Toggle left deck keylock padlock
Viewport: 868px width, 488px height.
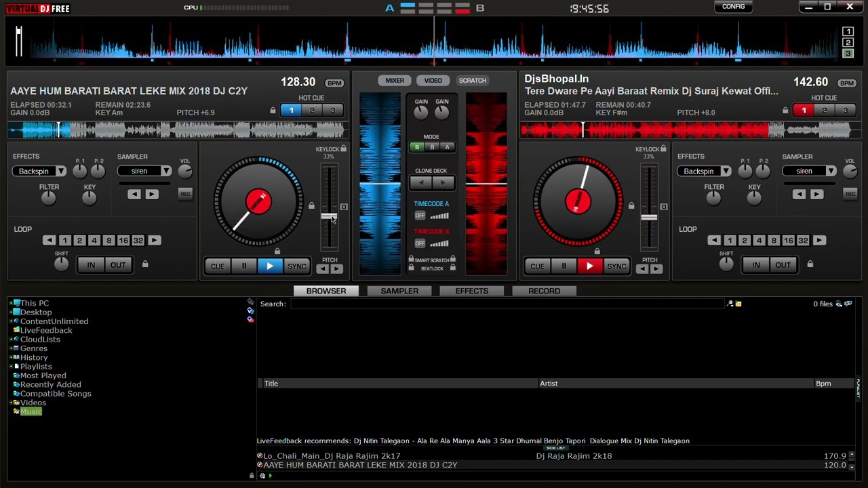pos(344,149)
